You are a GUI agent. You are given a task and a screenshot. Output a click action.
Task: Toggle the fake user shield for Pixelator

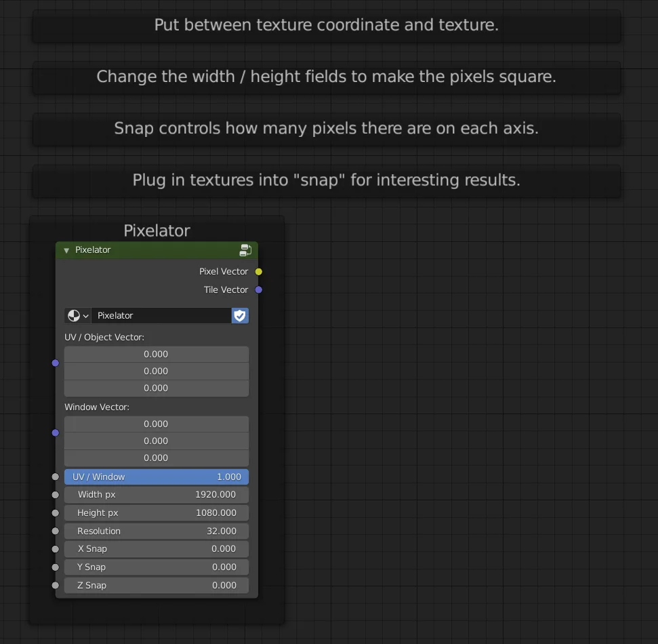click(x=240, y=315)
